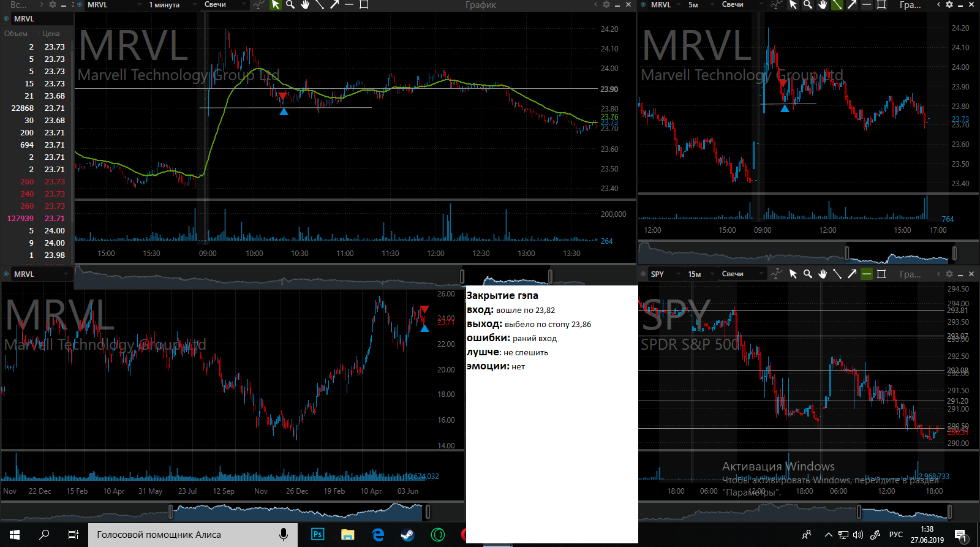Choose the rectangle tool in SPY chart
Image resolution: width=980 pixels, height=547 pixels.
881,274
